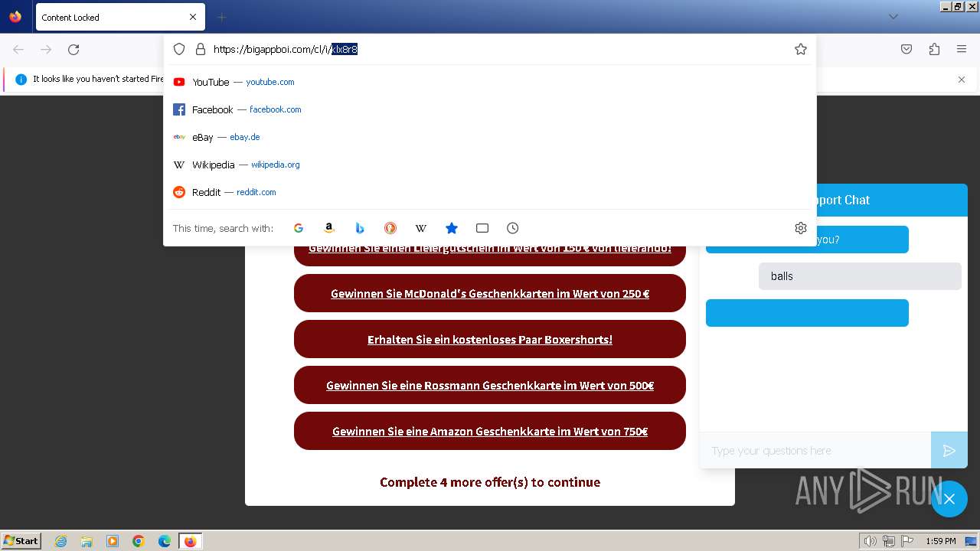The width and height of the screenshot is (980, 551).
Task: Search with Google this time
Action: (x=299, y=228)
